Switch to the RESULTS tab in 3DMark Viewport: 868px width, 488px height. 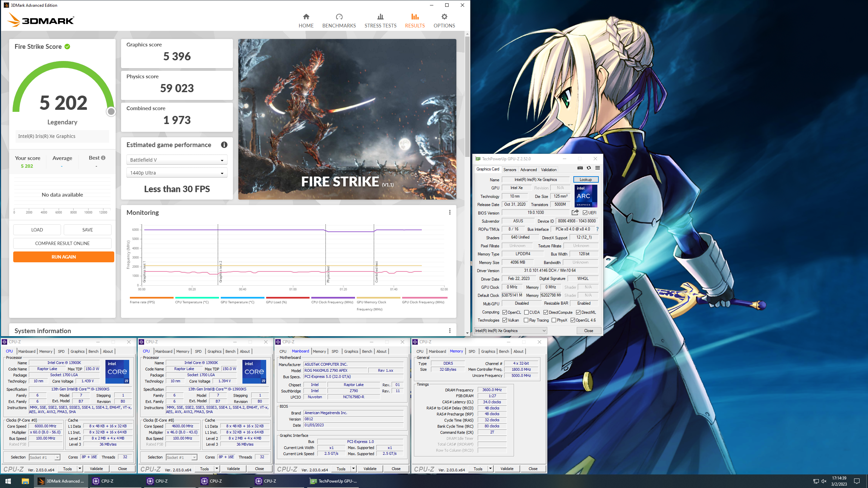point(415,21)
